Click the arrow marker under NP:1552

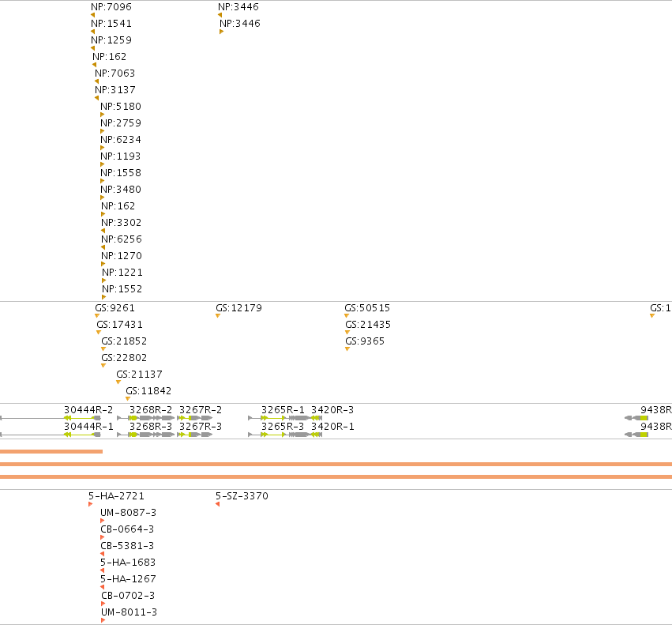(103, 297)
